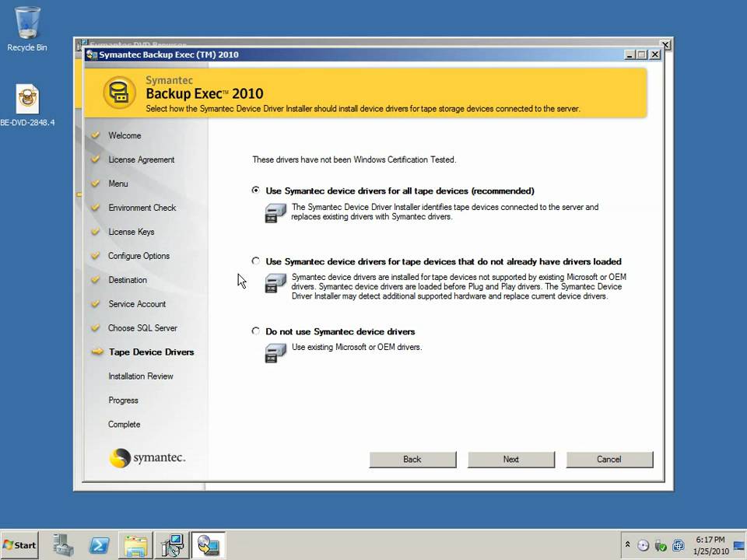The height and width of the screenshot is (560, 747).
Task: Select 'Use Symantec device drivers for all tape devices' radio
Action: pos(256,191)
